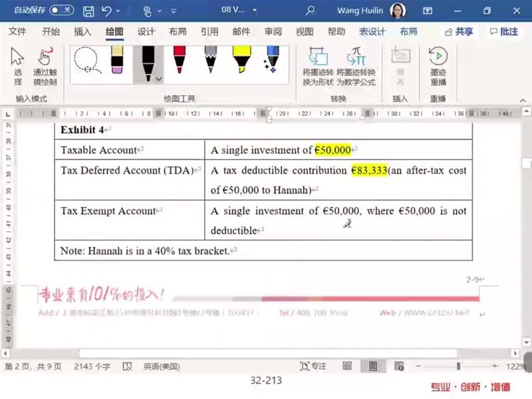Screen dimensions: 532x399
Task: Click 将墨迹转换为数学公式 ink to math
Action: pos(356,66)
